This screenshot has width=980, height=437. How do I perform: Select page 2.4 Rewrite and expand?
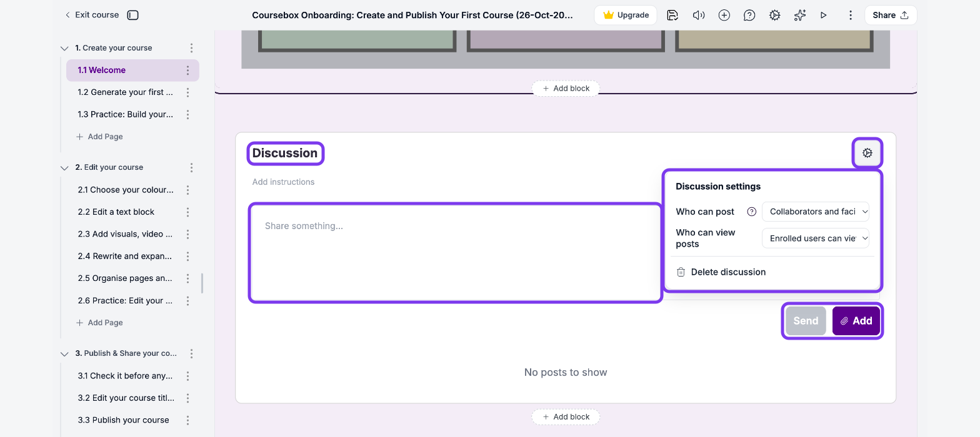coord(125,257)
